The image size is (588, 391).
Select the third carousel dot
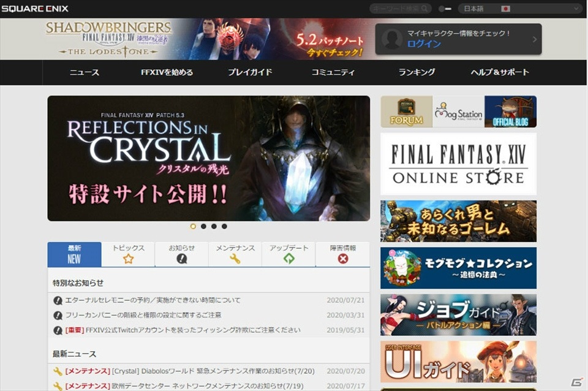[214, 226]
